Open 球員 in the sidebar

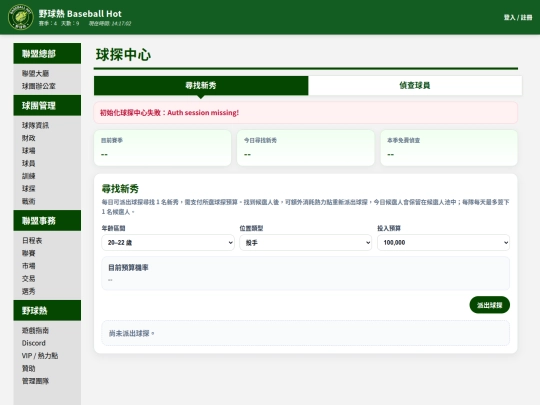(29, 163)
